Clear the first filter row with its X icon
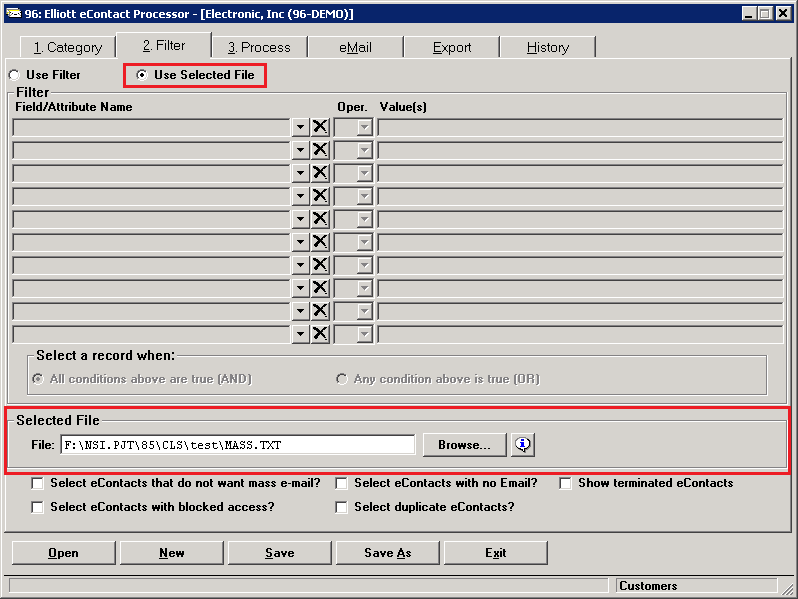 click(x=320, y=127)
